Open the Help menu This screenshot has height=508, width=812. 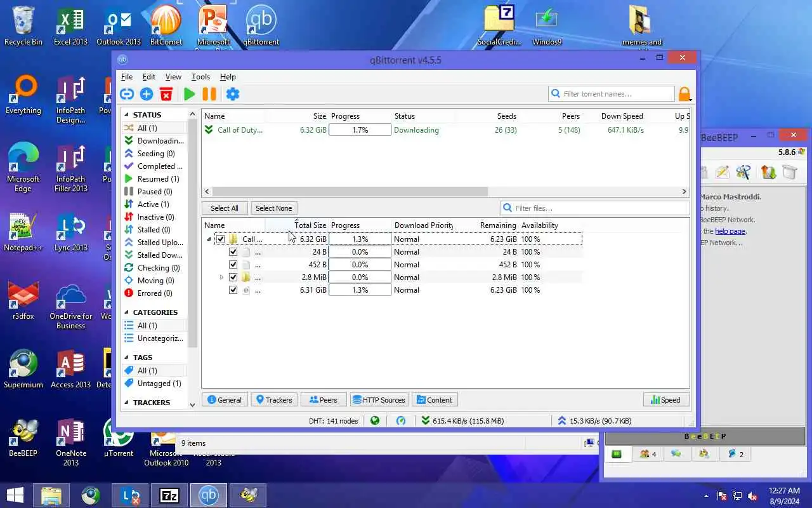tap(228, 77)
